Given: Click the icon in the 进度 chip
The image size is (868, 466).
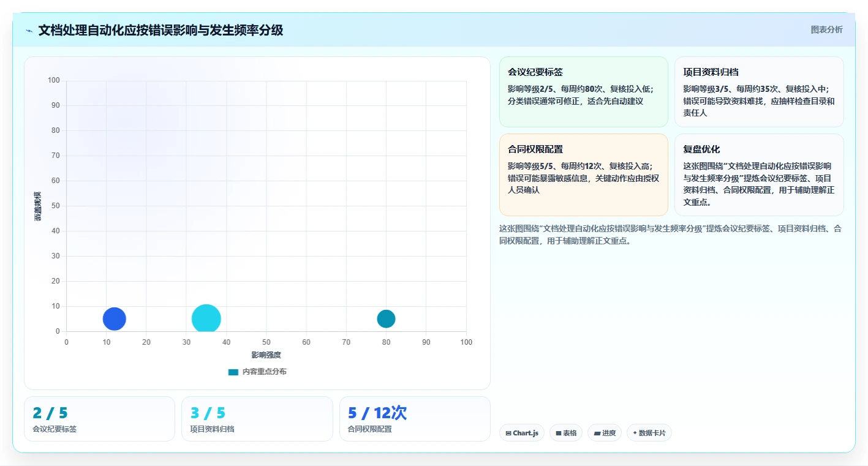Looking at the screenshot, I should (597, 433).
